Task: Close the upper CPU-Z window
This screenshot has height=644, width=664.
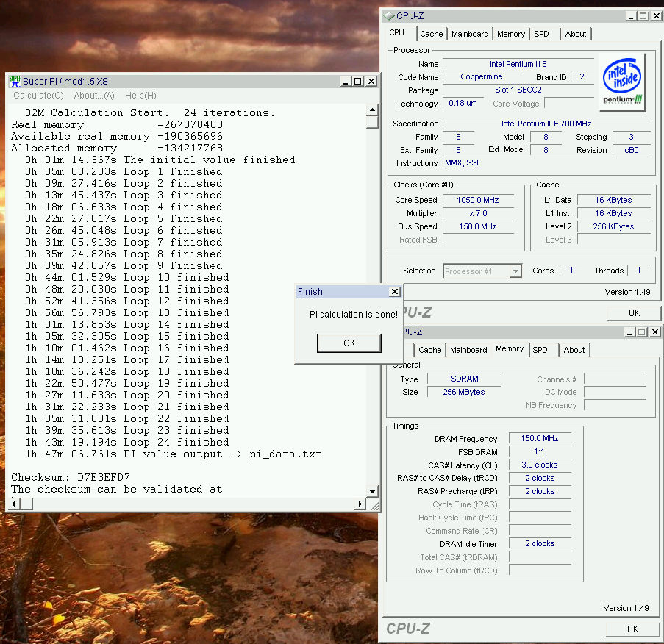Action: [x=656, y=16]
